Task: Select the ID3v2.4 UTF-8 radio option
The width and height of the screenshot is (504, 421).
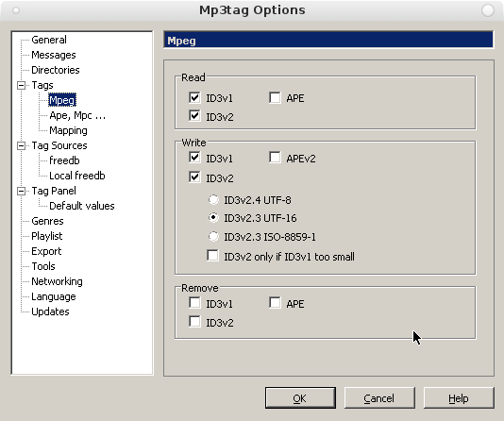Action: click(x=213, y=199)
